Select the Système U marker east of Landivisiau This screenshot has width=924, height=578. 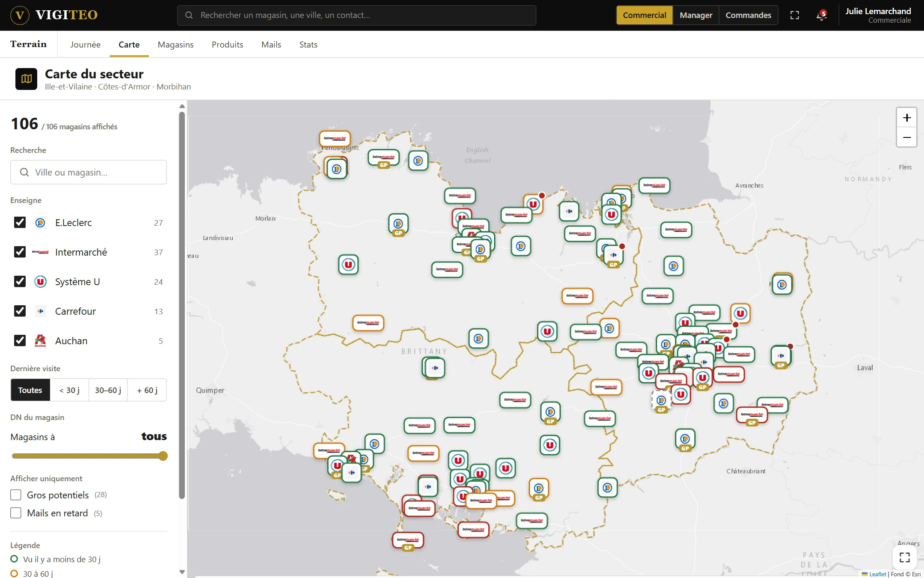click(x=348, y=265)
